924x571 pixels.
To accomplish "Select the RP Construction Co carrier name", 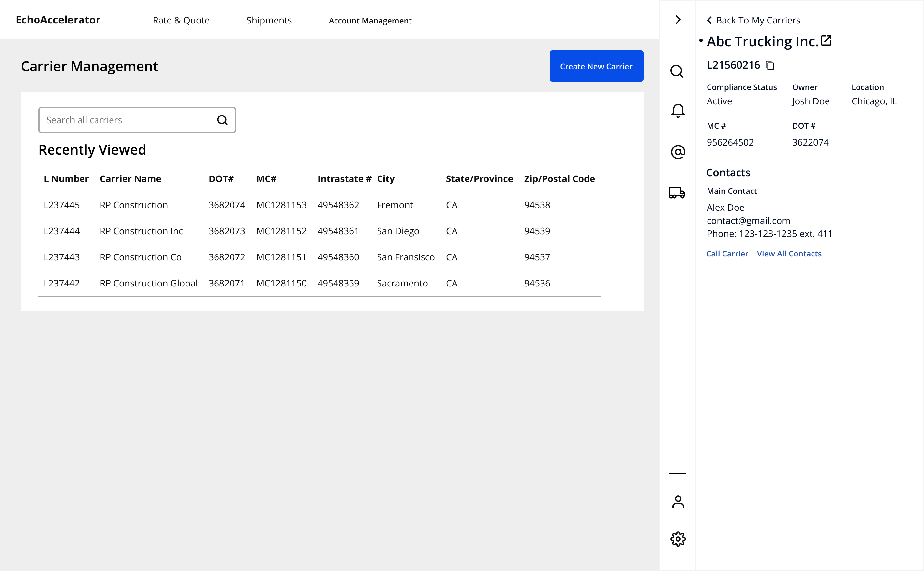I will (140, 257).
